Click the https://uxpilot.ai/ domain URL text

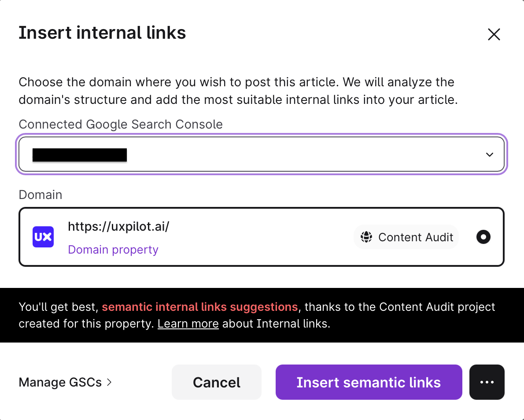pos(118,226)
